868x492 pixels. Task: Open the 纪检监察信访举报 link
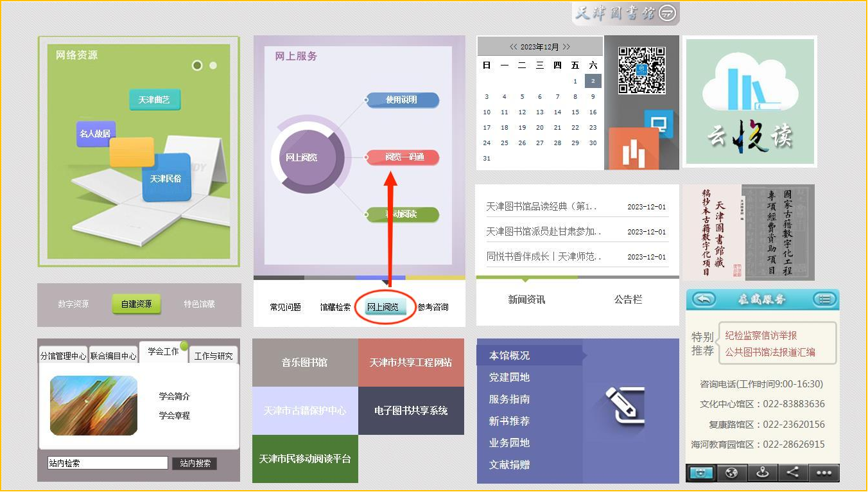click(x=770, y=335)
